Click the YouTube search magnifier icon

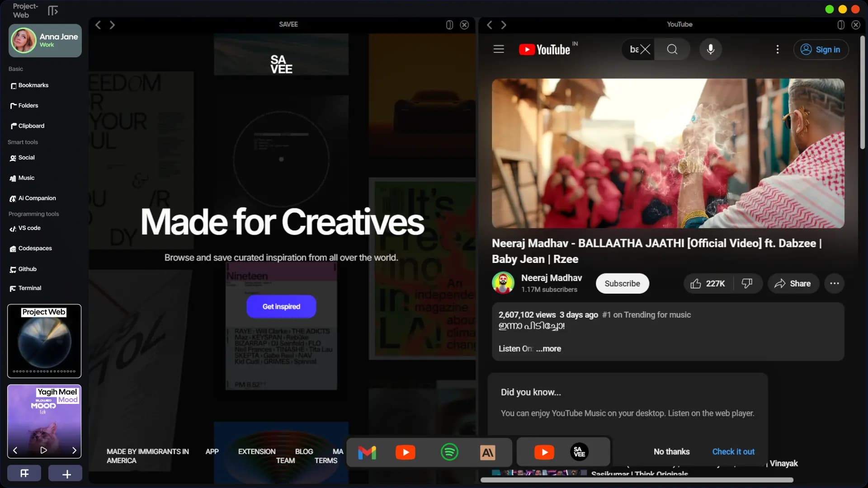click(672, 49)
